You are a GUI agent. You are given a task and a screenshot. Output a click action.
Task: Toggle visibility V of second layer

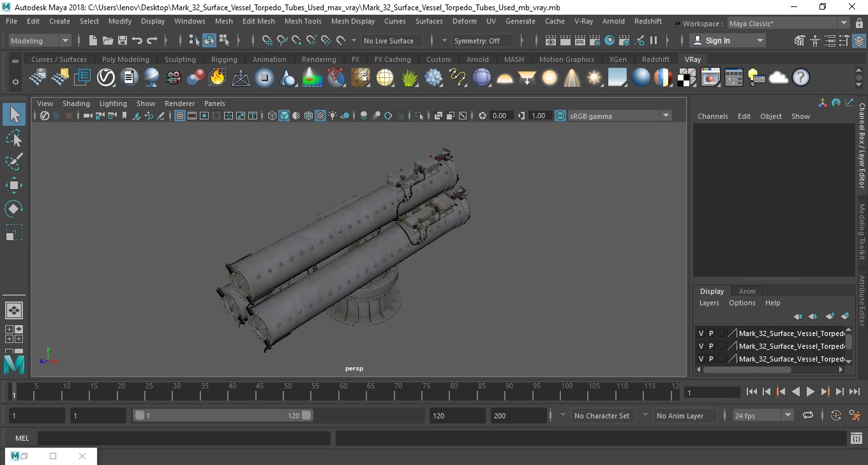coord(701,346)
